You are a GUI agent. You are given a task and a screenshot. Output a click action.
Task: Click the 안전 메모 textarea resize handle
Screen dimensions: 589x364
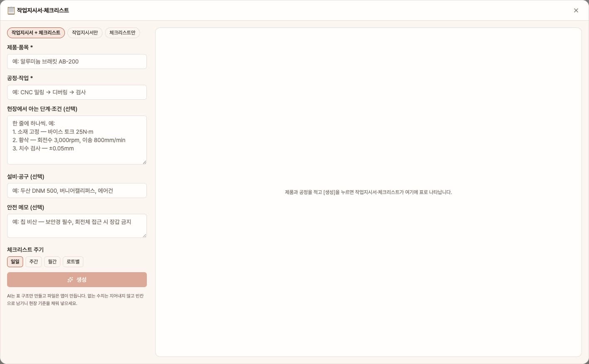pyautogui.click(x=144, y=236)
